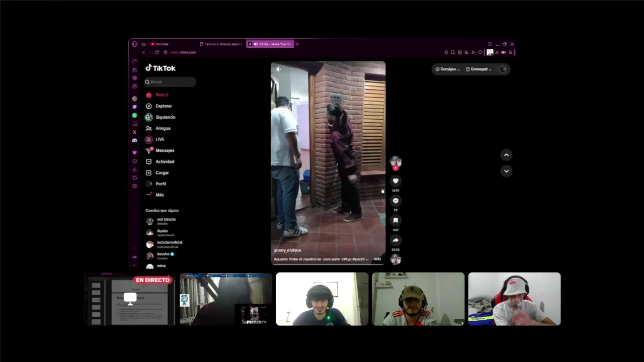
Task: Open the Opera GX logo menu
Action: [x=134, y=44]
